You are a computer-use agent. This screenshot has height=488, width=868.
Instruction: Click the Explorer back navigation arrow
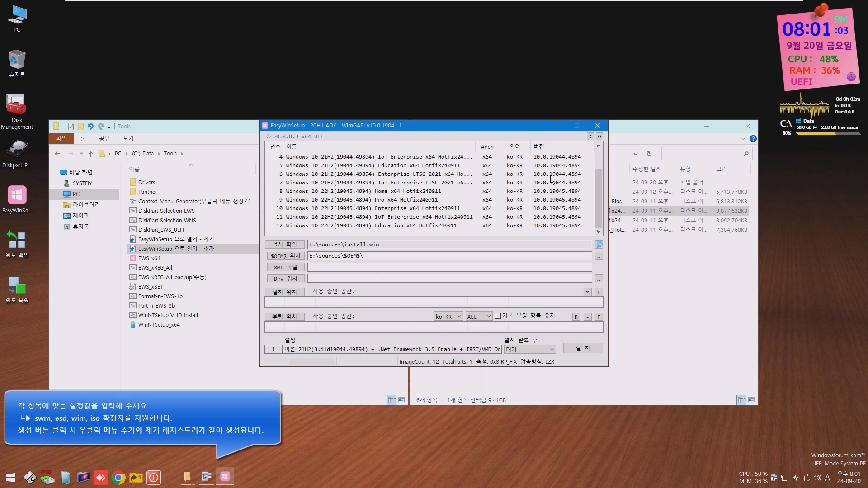(x=57, y=154)
